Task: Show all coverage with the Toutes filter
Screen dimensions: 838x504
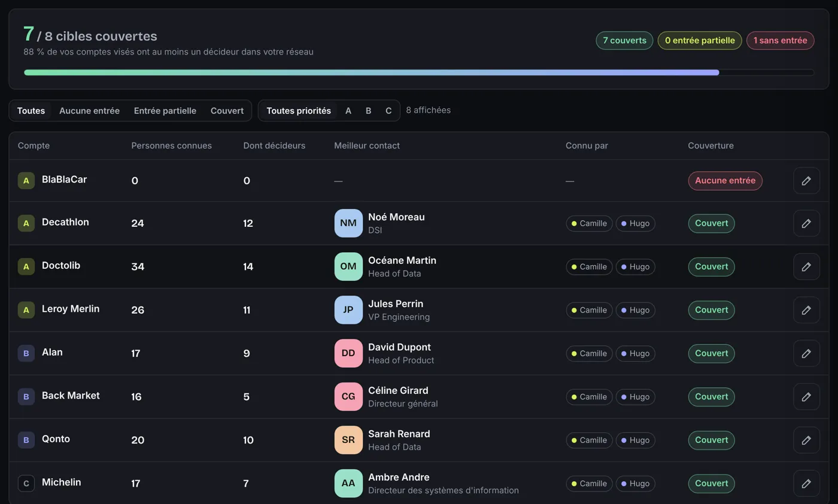Action: pos(31,111)
